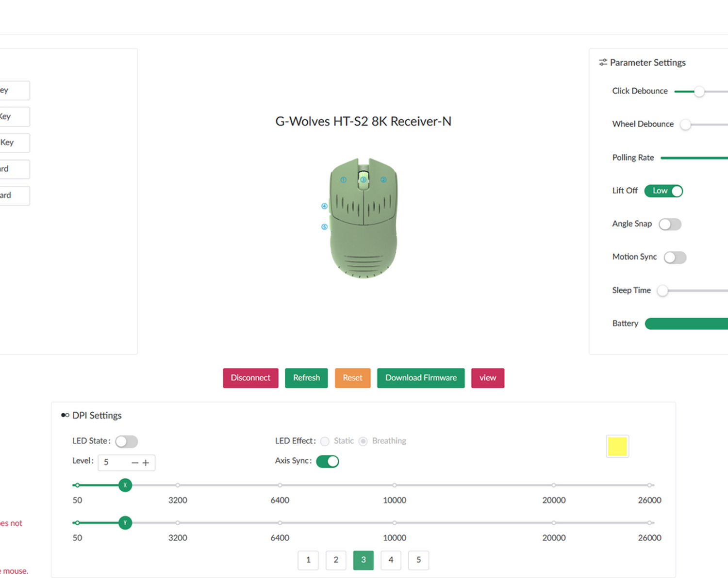This screenshot has width=728, height=582.
Task: Click the orange Reset button
Action: tap(352, 378)
